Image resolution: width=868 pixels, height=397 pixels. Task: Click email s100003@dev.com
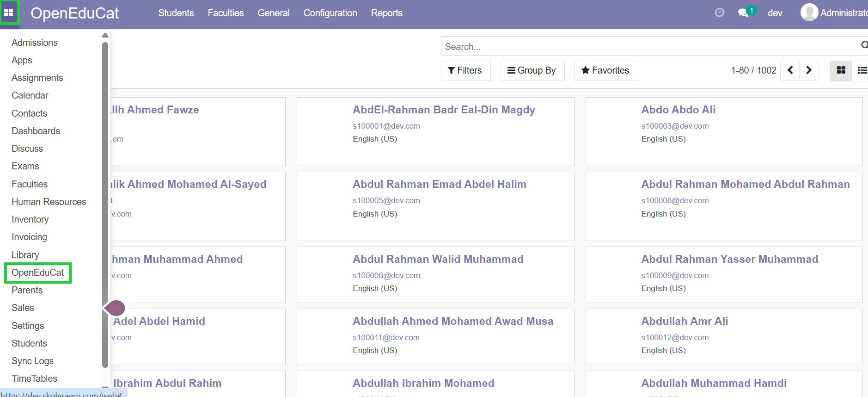[675, 126]
